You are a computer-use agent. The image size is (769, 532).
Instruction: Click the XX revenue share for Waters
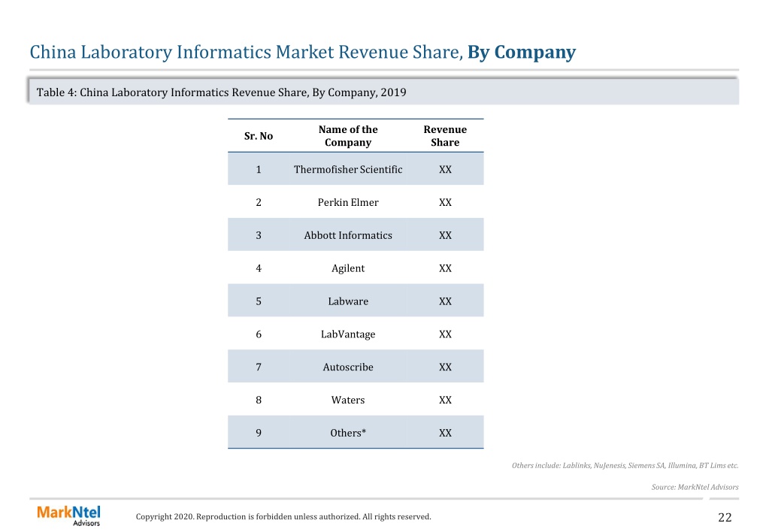tap(445, 400)
